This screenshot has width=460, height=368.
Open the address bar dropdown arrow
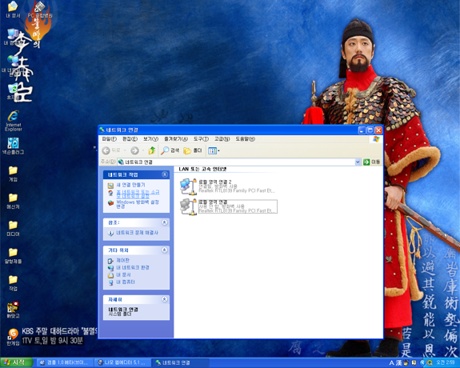click(x=358, y=162)
